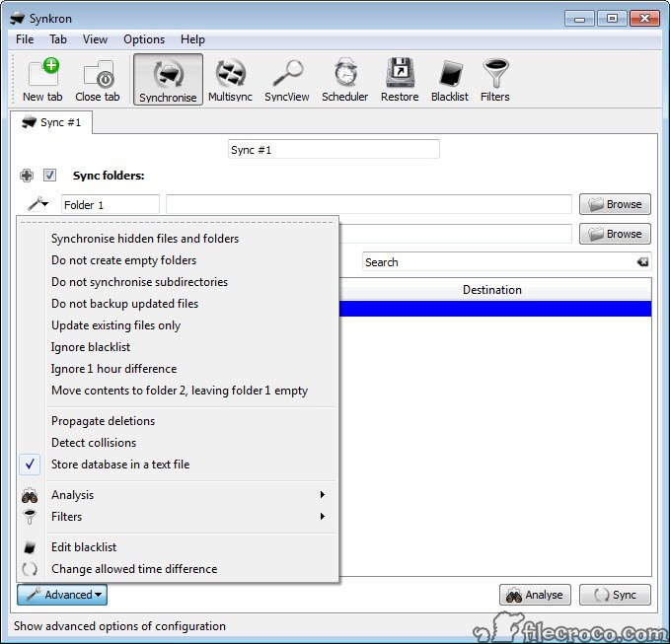Uncheck Store database in a text file

click(x=178, y=465)
